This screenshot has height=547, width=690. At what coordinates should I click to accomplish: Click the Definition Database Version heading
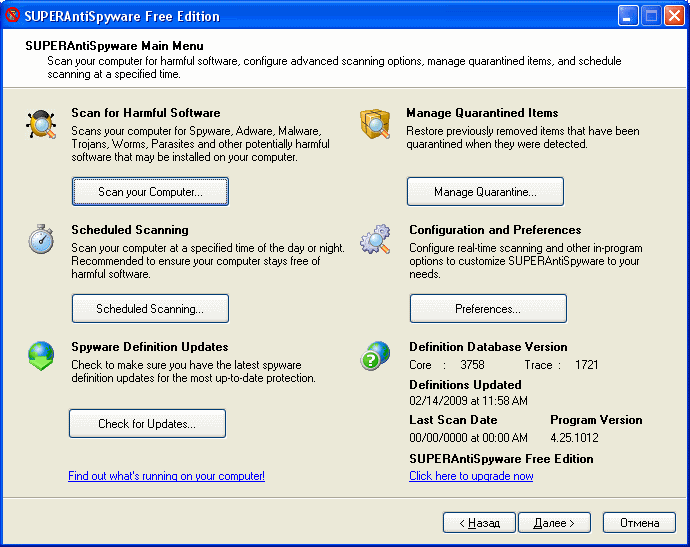click(x=488, y=347)
